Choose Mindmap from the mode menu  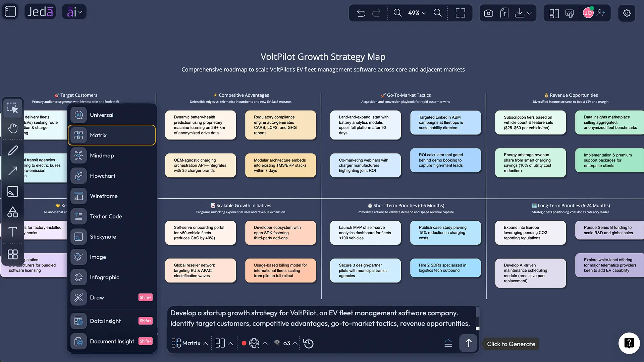(x=112, y=156)
